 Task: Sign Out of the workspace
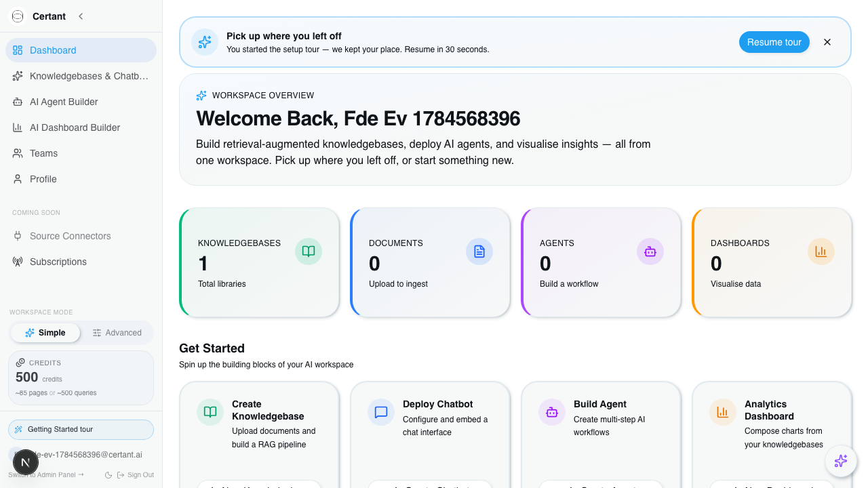(136, 475)
